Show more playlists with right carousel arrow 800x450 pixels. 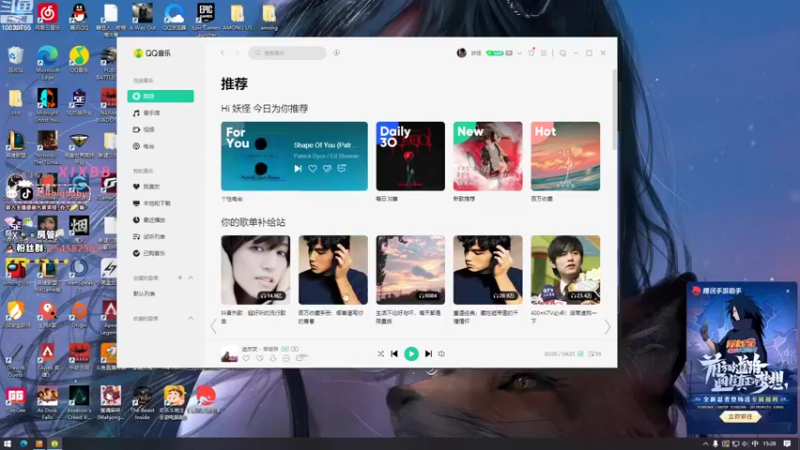[607, 327]
